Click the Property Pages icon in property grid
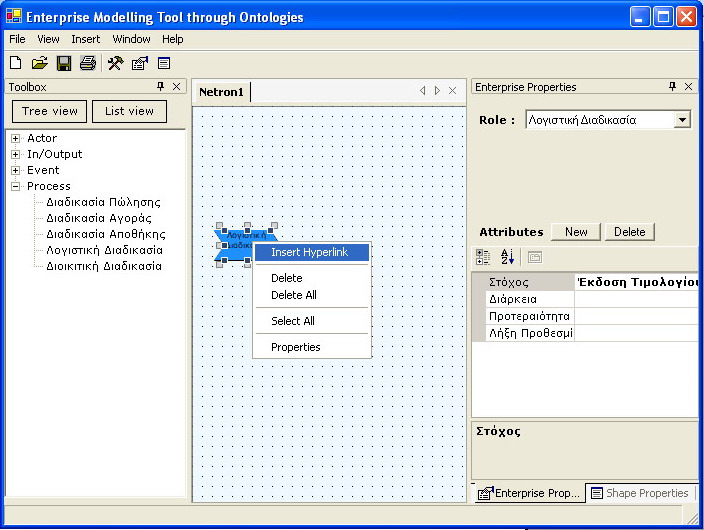This screenshot has height=530, width=704. click(x=535, y=257)
